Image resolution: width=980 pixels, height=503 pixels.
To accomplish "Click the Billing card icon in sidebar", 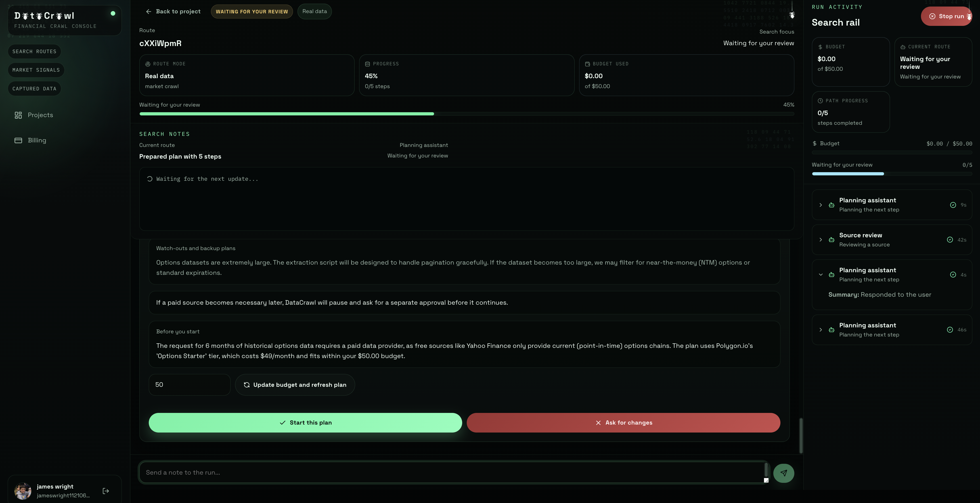I will coord(18,140).
